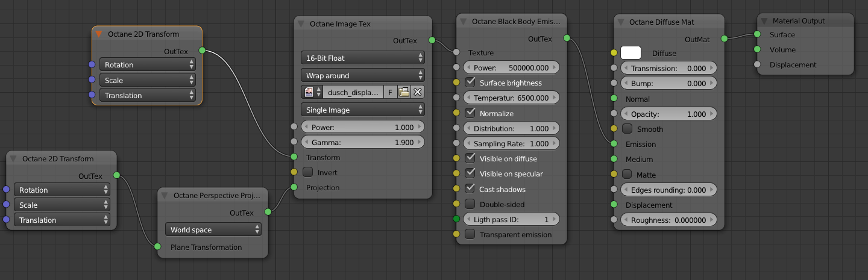The height and width of the screenshot is (280, 868).
Task: Click the white Diffuse color swatch
Action: pyautogui.click(x=631, y=53)
